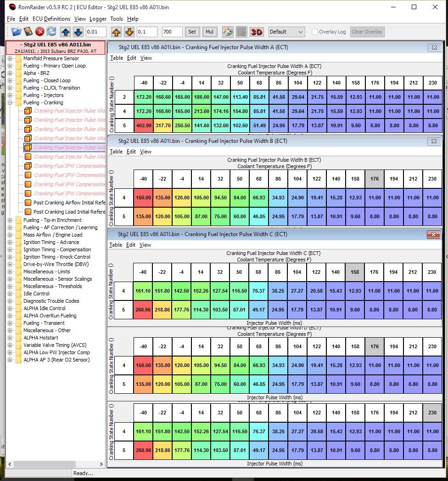The height and width of the screenshot is (481, 448).
Task: Open the 3D graph view icon
Action: [x=257, y=32]
